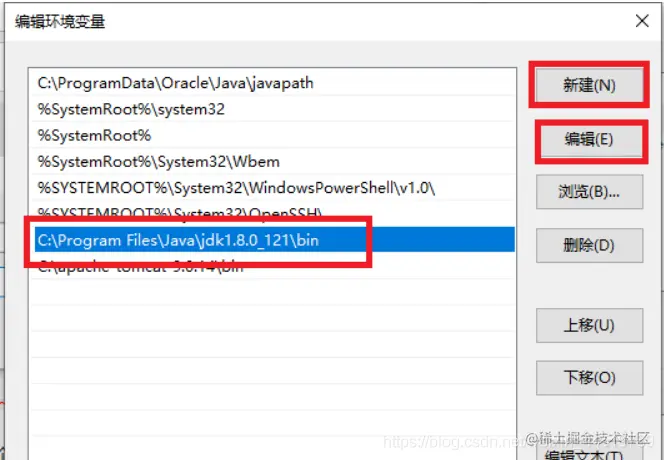This screenshot has height=460, width=664.
Task: Select the %SystemRoot%\System32\Wbem entry
Action: coord(273,162)
